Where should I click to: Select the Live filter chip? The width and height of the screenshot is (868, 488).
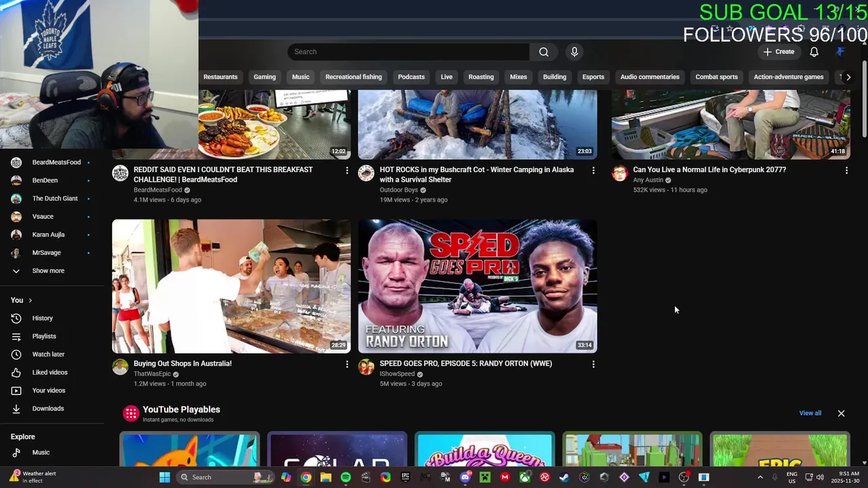(446, 77)
